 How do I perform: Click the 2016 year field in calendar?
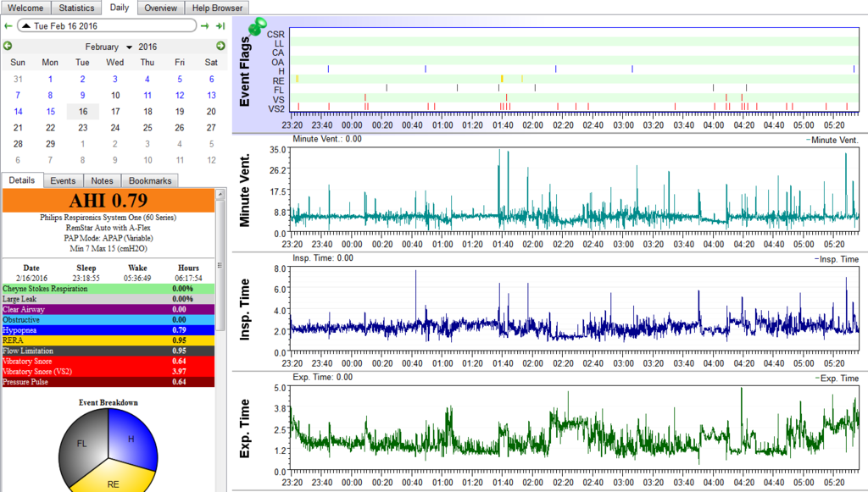pos(147,47)
